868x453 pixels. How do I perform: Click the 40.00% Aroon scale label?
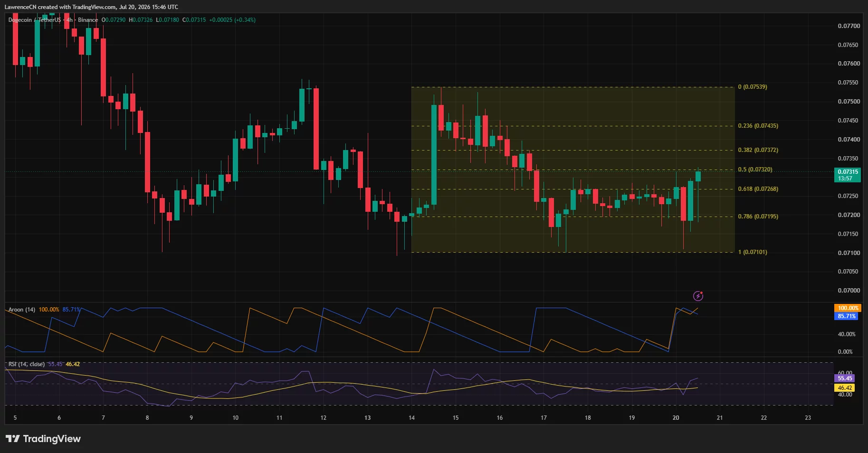coord(847,334)
